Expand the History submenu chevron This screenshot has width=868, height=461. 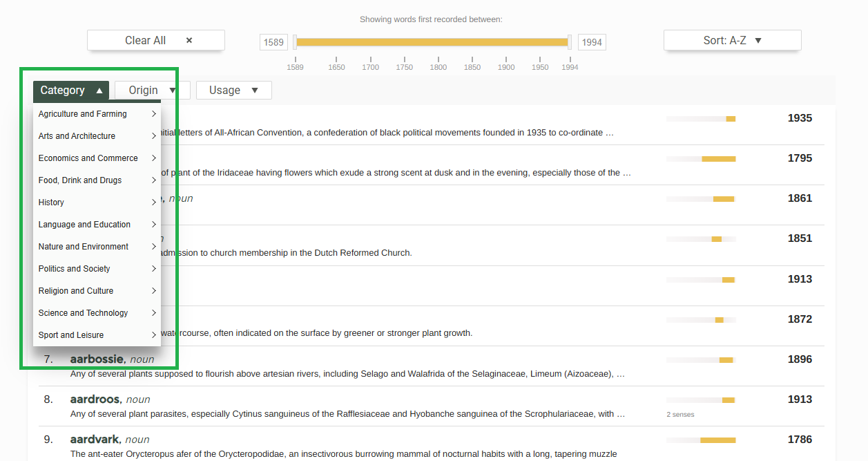[154, 203]
